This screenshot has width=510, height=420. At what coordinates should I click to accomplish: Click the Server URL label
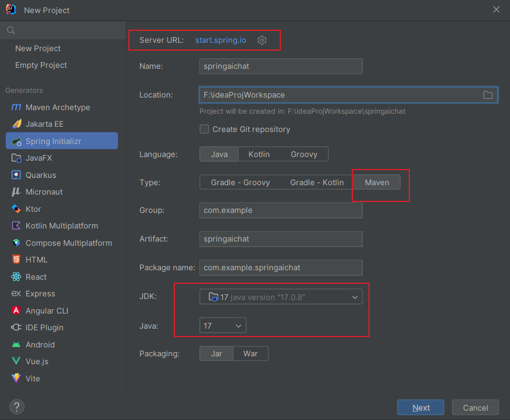(x=162, y=40)
